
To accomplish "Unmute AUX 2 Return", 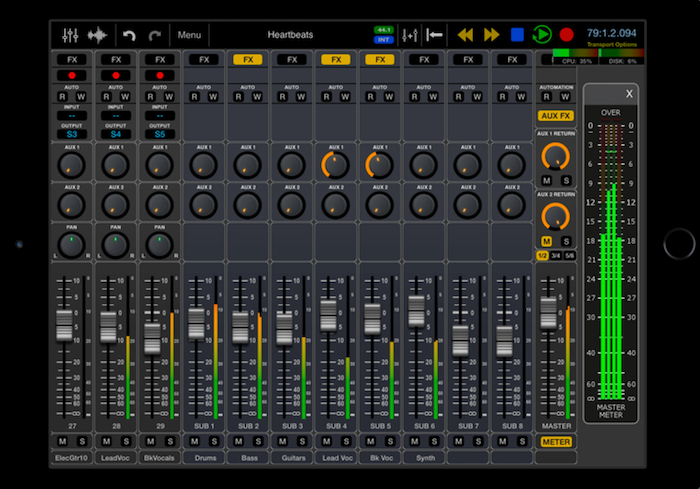I will 546,241.
